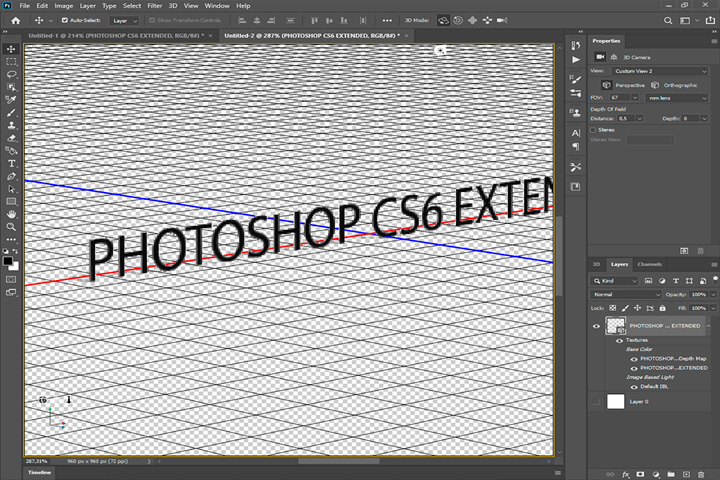Collapse the 3D layer effects chevron

(x=709, y=326)
